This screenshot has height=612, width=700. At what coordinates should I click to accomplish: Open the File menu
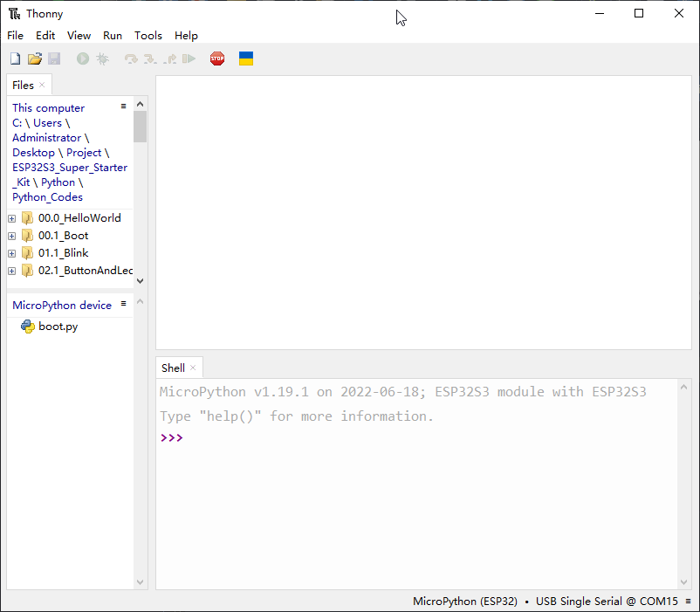coord(15,36)
